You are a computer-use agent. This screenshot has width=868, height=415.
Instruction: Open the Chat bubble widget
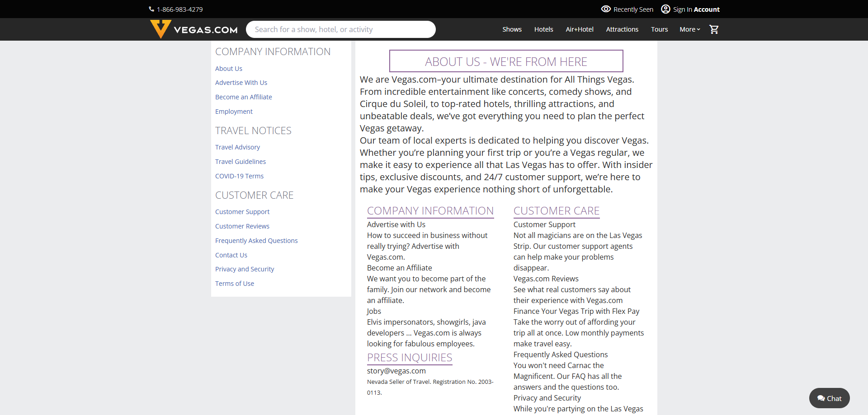pos(829,398)
